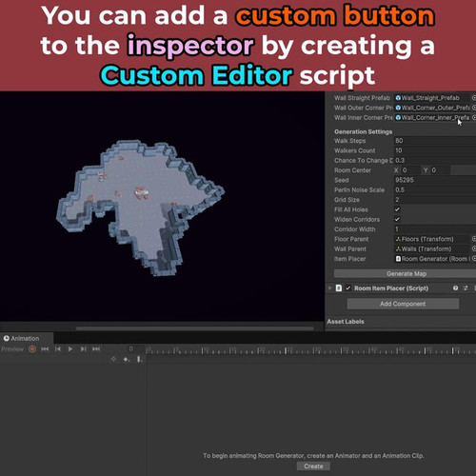Add animation event icon
The height and width of the screenshot is (476, 476).
(x=139, y=359)
